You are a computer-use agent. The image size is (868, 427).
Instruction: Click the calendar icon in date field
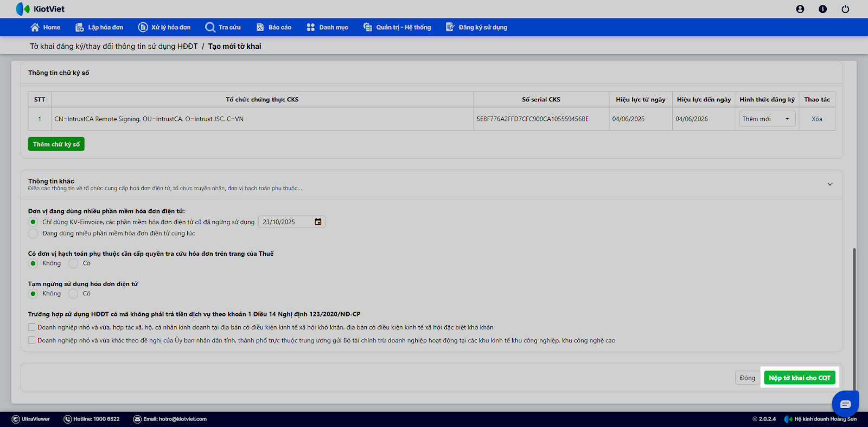click(318, 222)
